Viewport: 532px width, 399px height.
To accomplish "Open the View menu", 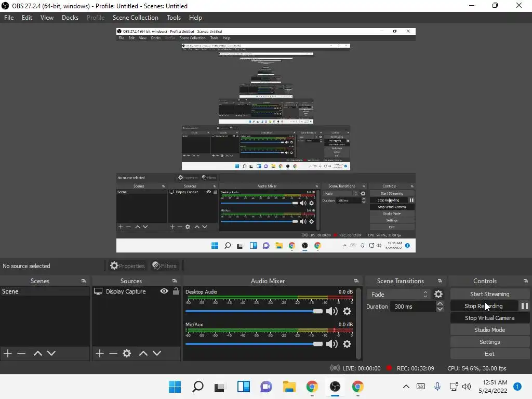I will [47, 18].
